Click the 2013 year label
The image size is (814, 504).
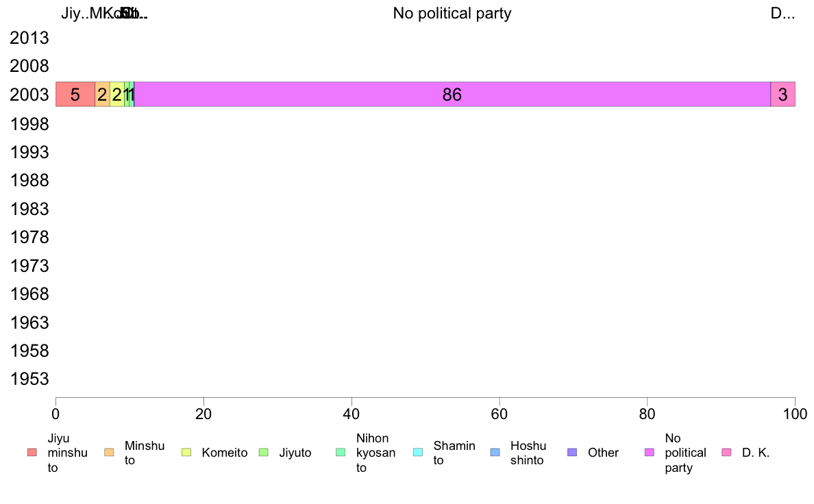click(x=29, y=38)
